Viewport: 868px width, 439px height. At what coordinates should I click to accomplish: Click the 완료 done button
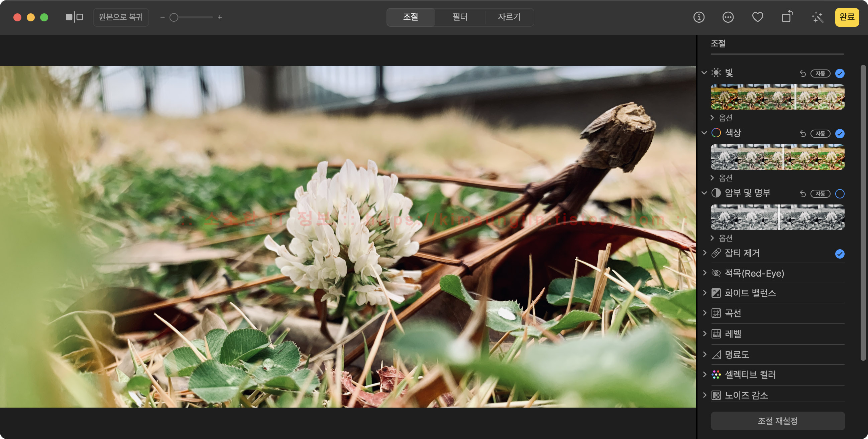click(847, 17)
